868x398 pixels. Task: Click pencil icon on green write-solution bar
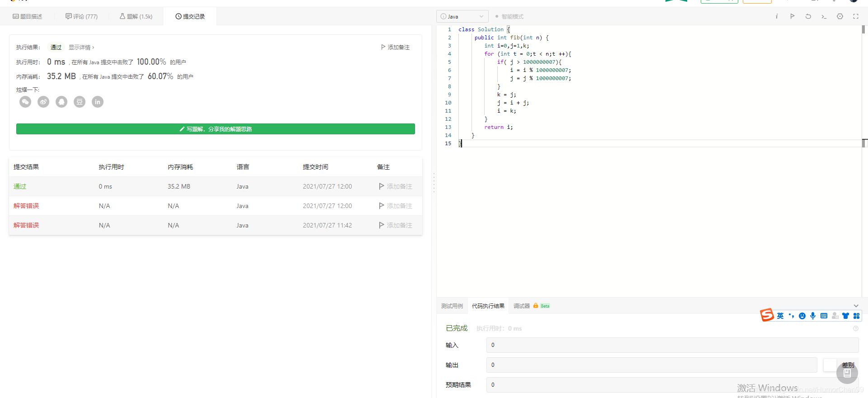182,129
